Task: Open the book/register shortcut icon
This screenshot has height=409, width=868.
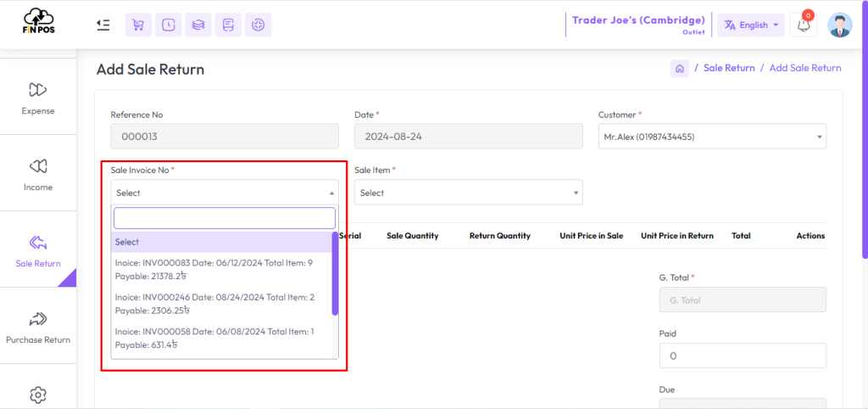Action: 228,25
